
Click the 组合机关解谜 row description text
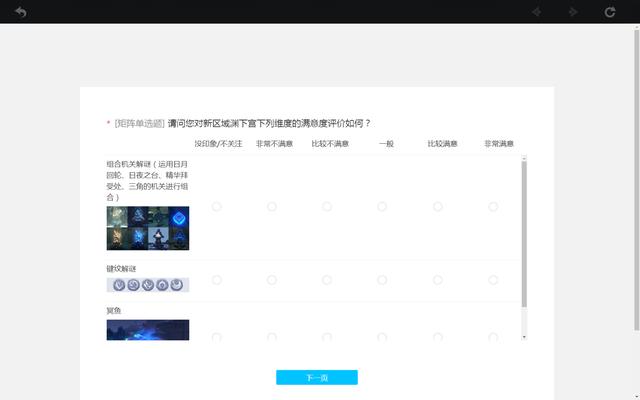(147, 181)
